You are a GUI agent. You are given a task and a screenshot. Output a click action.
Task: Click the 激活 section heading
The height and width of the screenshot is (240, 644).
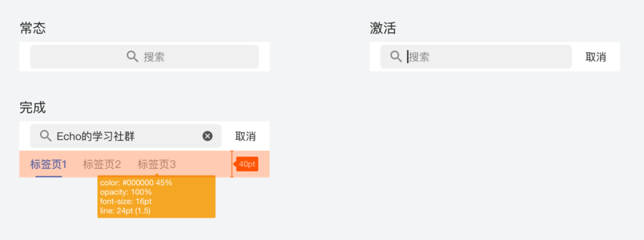(383, 28)
